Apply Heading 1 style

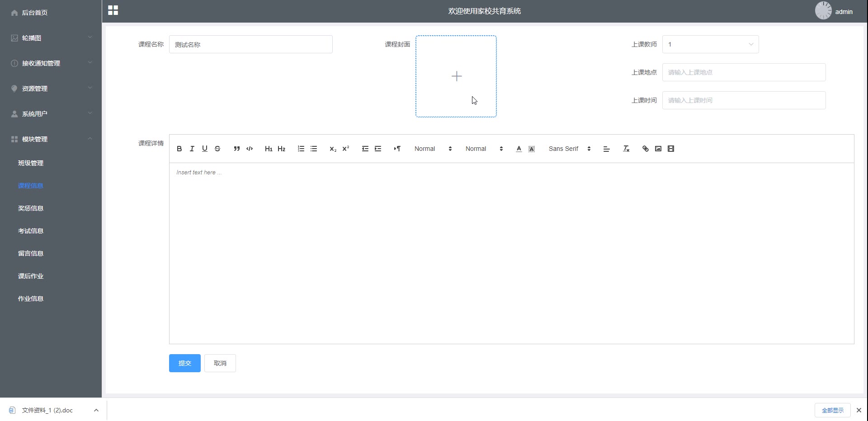coord(269,149)
